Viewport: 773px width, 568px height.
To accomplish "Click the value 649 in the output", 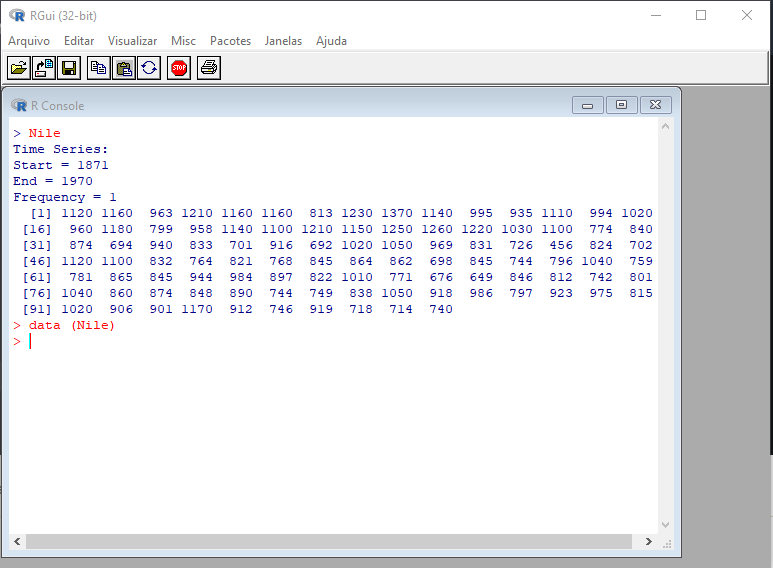I will [x=481, y=277].
